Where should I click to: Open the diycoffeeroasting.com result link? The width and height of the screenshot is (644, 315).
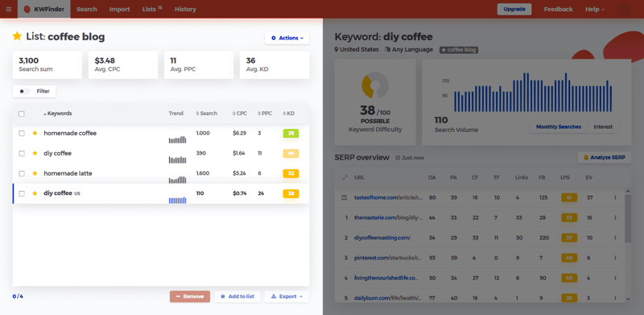(382, 238)
